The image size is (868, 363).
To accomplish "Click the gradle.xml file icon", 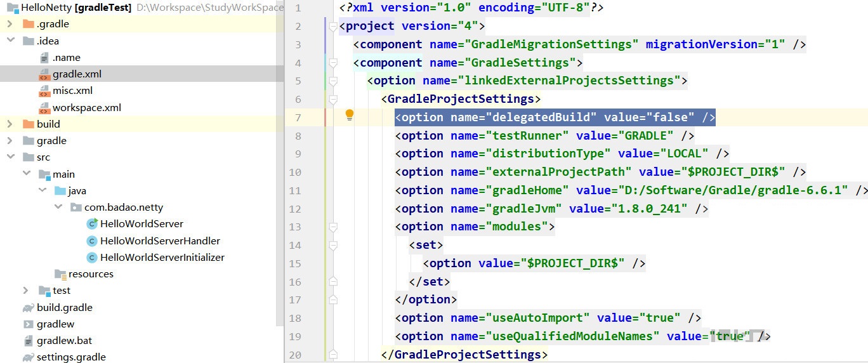I will pyautogui.click(x=44, y=74).
